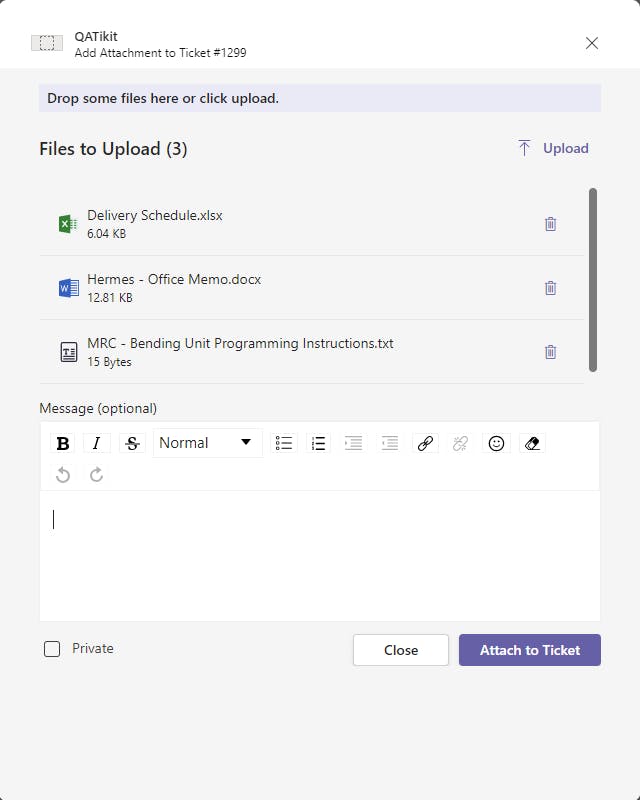Toggle italic text formatting

(97, 443)
